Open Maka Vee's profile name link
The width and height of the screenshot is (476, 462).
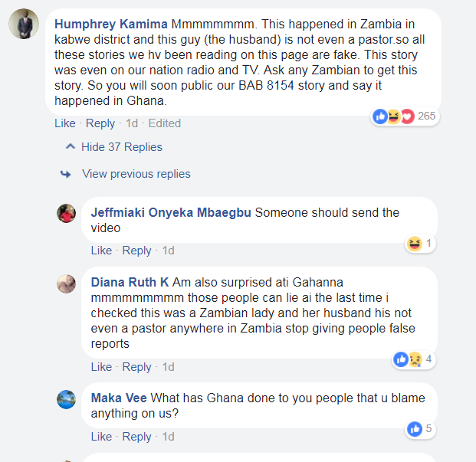click(x=119, y=398)
